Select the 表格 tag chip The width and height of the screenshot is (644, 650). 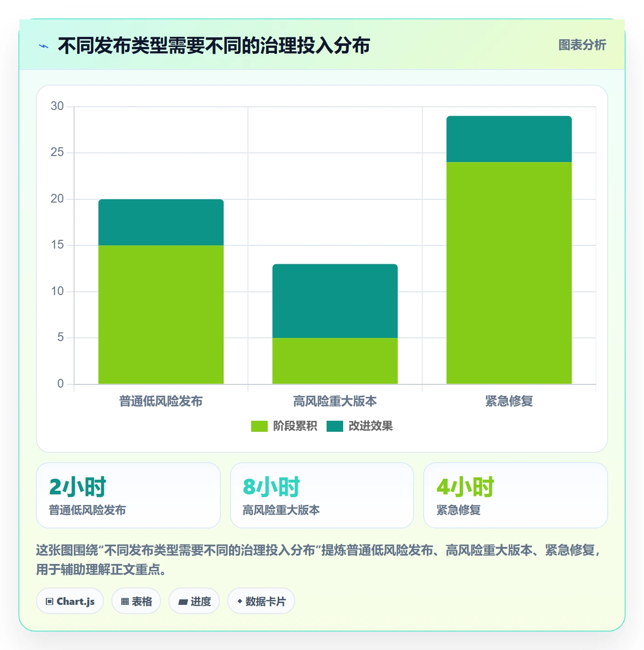(136, 601)
